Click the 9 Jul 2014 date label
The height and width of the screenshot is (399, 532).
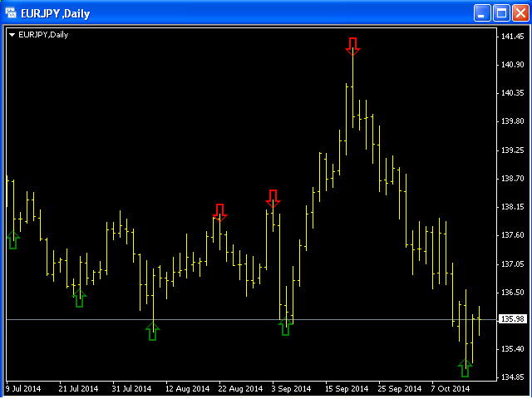pos(23,389)
